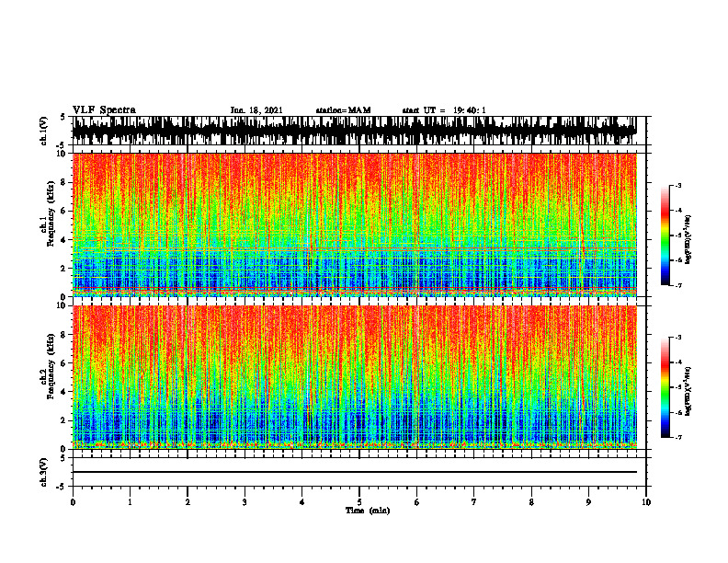The image size is (728, 563).
Task: Click the "ch.1(V)" y-axis label
Action: 44,131
